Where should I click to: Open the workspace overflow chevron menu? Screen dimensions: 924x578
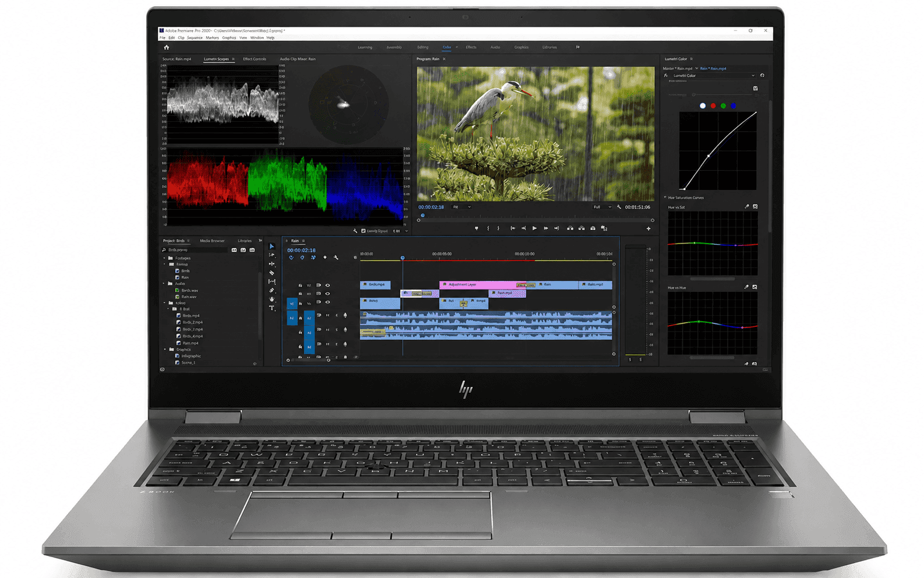[x=577, y=47]
